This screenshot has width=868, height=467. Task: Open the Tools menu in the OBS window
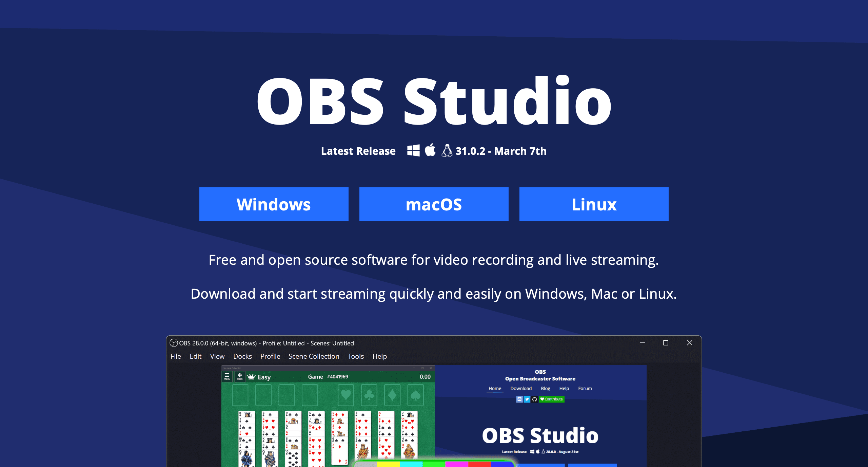[x=356, y=356]
